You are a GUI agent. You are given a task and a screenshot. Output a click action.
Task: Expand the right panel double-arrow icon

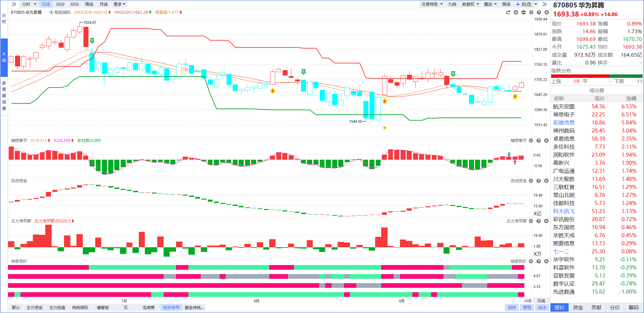tap(544, 4)
